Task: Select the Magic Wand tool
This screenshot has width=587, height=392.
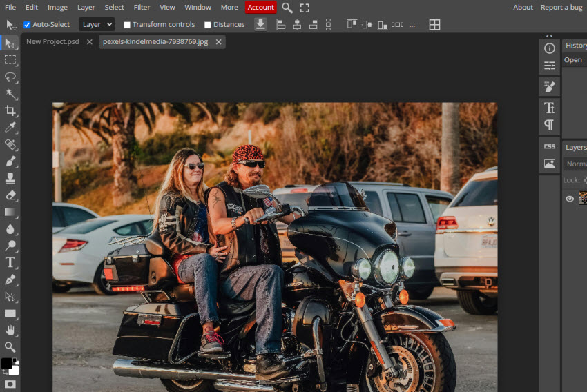Action: pos(10,94)
